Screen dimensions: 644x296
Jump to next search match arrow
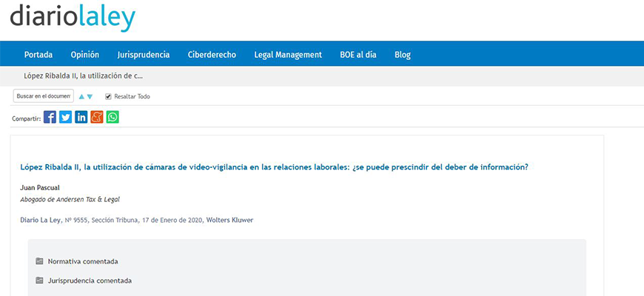tap(90, 96)
